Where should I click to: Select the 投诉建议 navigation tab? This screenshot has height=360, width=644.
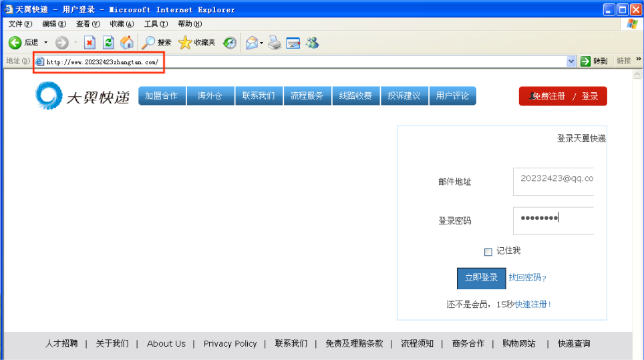404,96
